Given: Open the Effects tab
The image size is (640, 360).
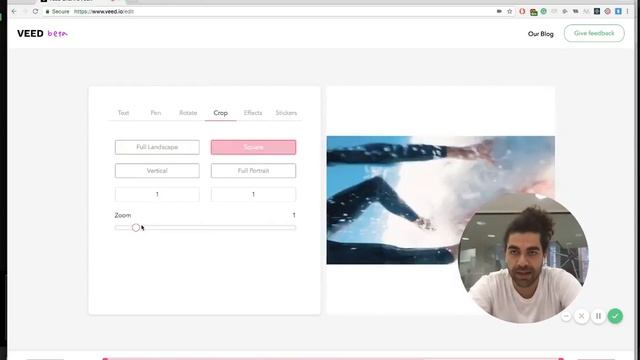Looking at the screenshot, I should (x=253, y=113).
